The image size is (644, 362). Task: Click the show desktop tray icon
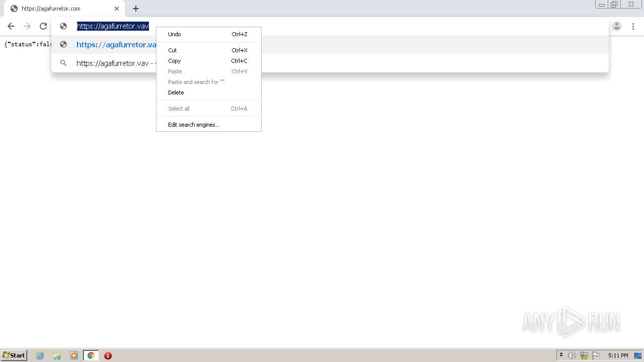click(x=638, y=355)
